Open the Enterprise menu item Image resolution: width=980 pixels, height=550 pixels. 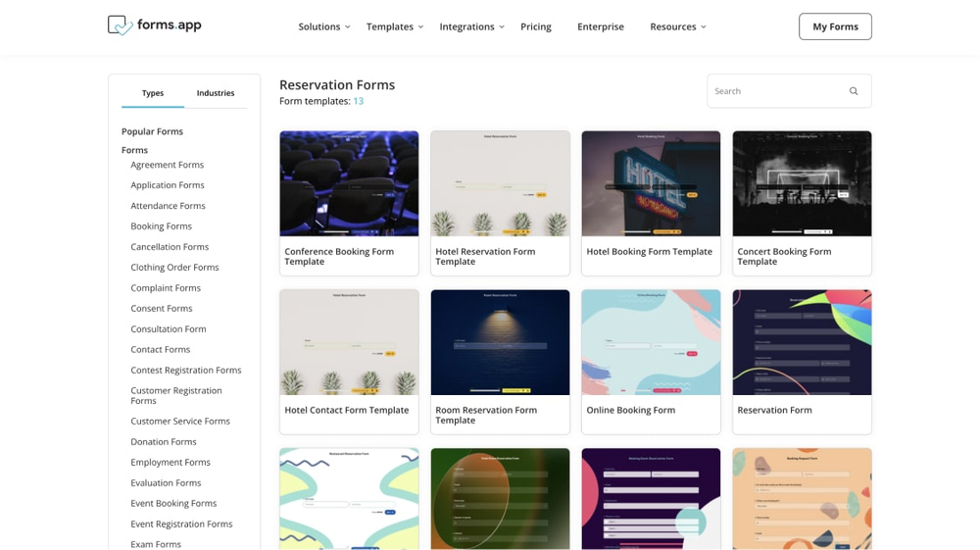600,26
